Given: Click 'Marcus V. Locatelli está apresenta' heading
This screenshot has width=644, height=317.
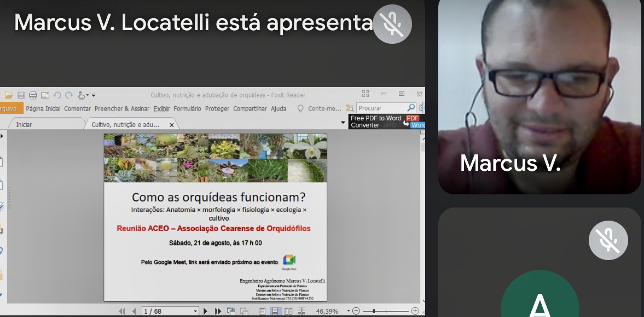Looking at the screenshot, I should 194,22.
